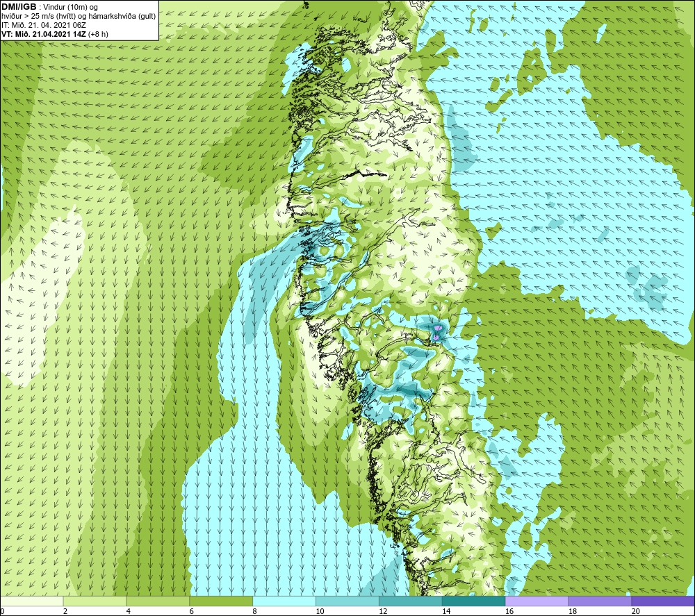Click the legend scale label "18"

572,611
